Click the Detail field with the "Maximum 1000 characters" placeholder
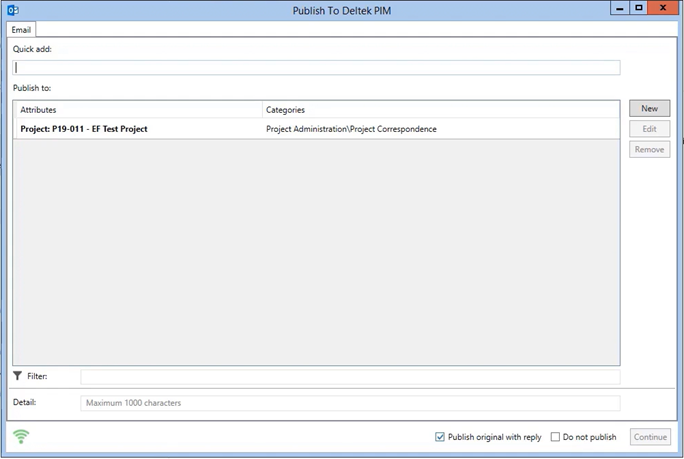This screenshot has height=459, width=684. pos(350,403)
